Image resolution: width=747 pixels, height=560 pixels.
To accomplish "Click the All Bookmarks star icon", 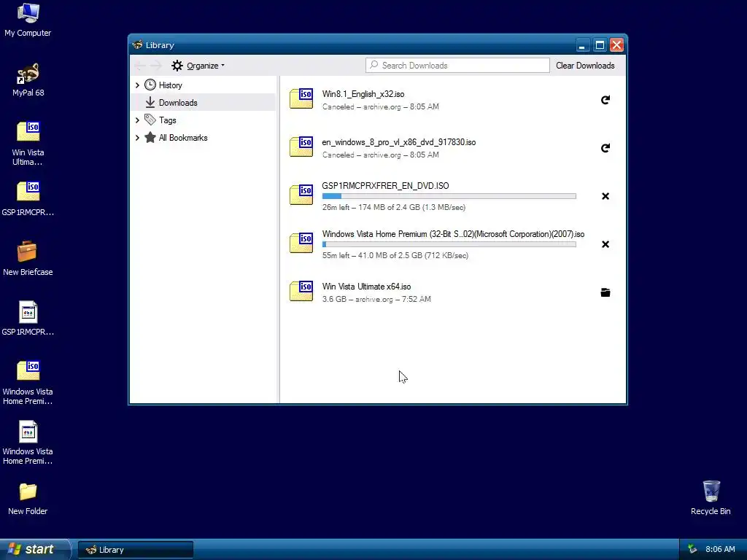I will point(150,138).
